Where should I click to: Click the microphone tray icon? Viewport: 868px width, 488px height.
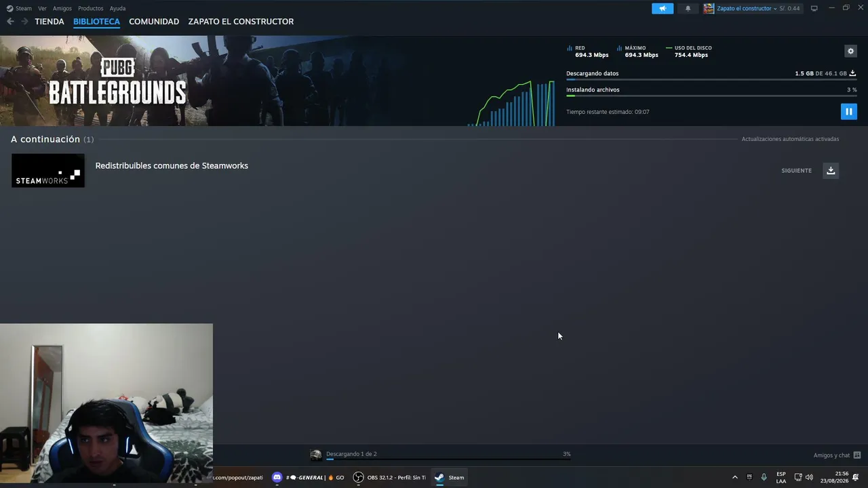click(764, 477)
